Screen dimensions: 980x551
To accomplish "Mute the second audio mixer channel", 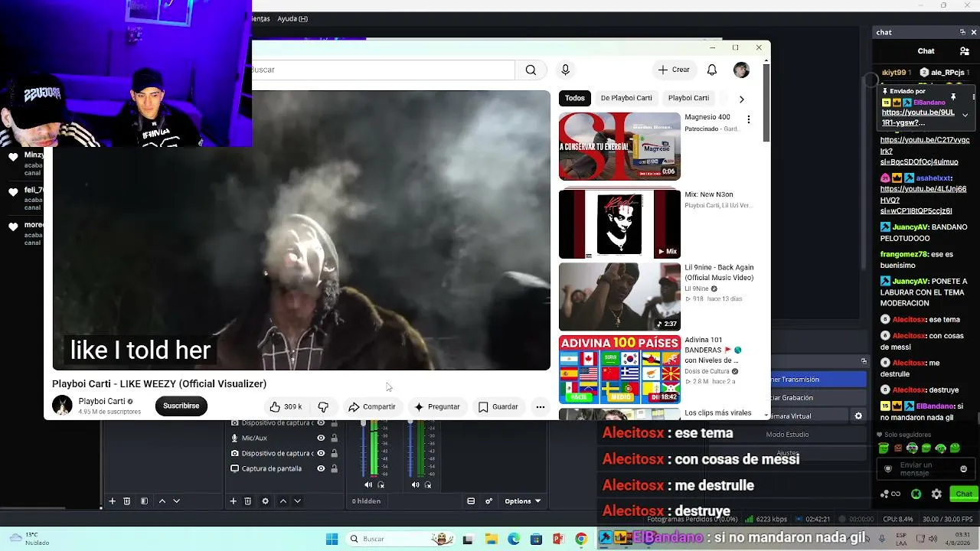I will pos(416,484).
